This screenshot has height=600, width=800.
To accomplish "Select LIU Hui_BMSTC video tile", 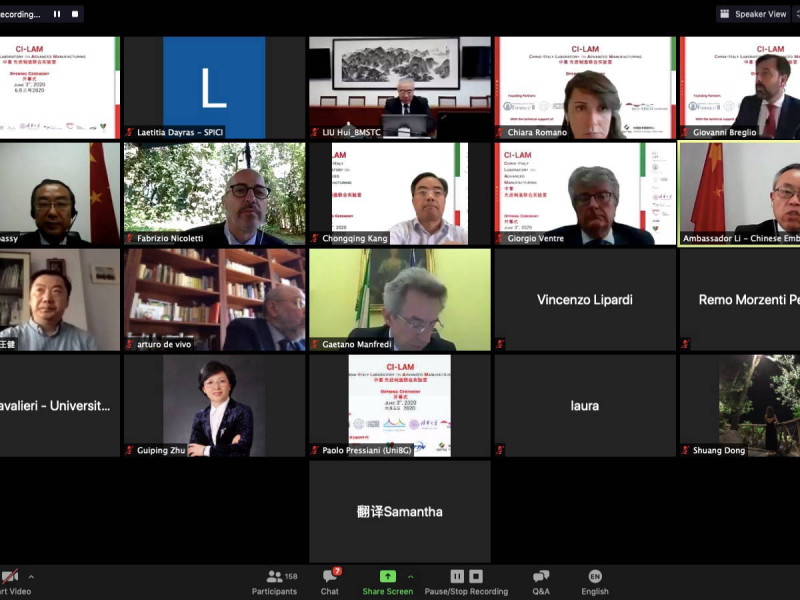I will click(400, 87).
